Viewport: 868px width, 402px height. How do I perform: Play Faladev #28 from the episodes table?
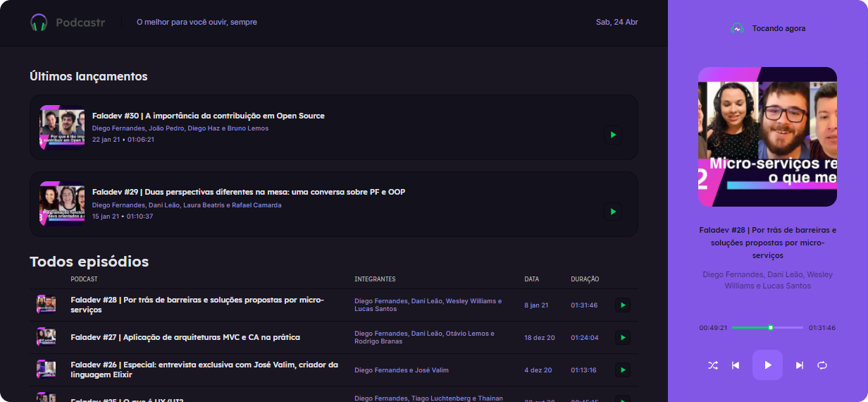click(622, 305)
